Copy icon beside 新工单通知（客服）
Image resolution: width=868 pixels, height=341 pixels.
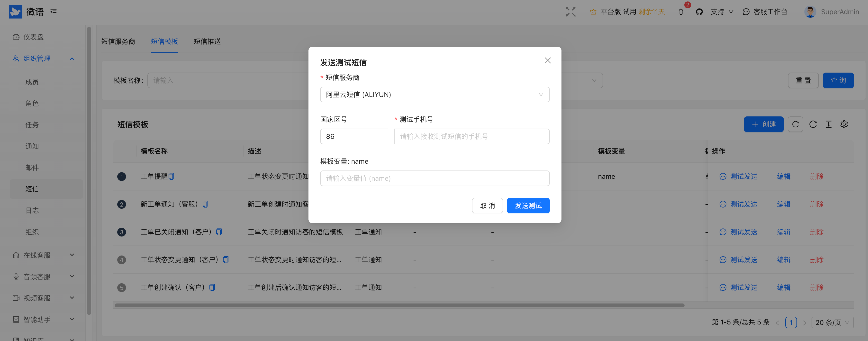205,204
